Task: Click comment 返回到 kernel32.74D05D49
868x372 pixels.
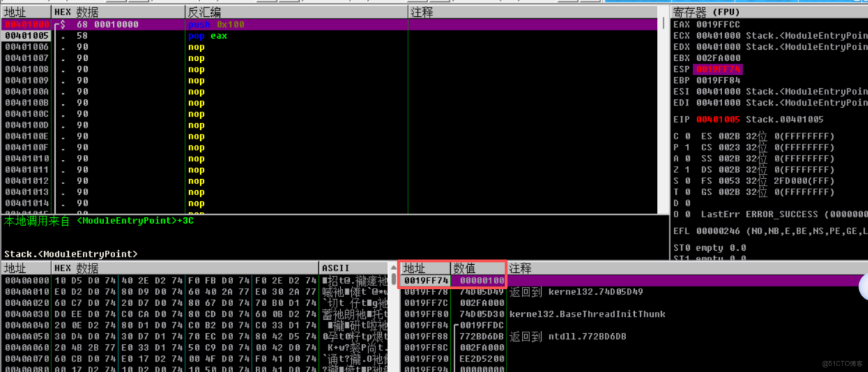Action: pyautogui.click(x=575, y=291)
